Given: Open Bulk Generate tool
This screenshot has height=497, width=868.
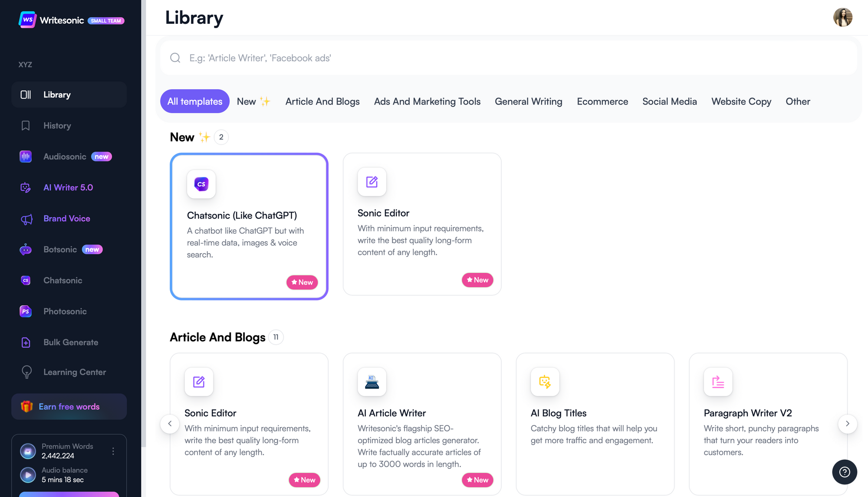Looking at the screenshot, I should coord(70,342).
